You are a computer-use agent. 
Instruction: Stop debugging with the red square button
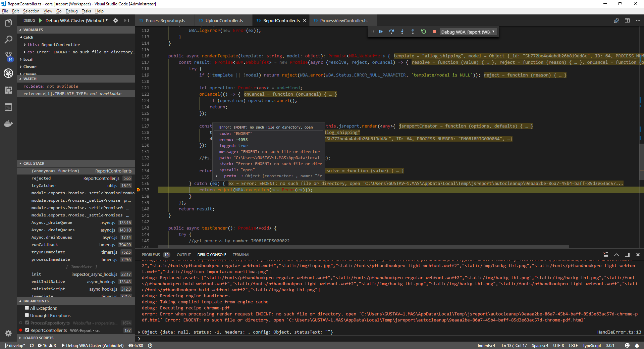434,32
